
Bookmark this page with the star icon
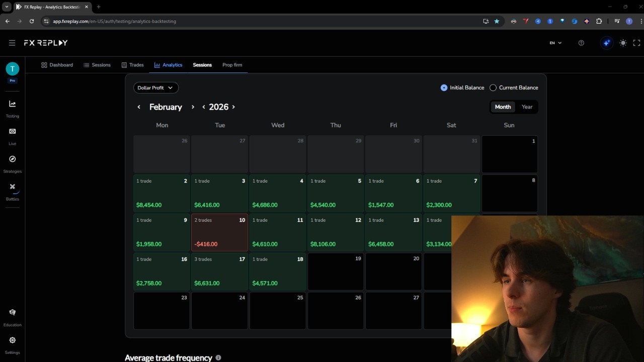(x=497, y=21)
